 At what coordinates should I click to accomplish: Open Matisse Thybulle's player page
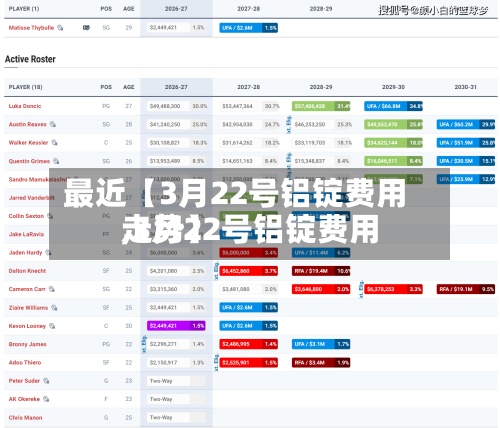(31, 28)
